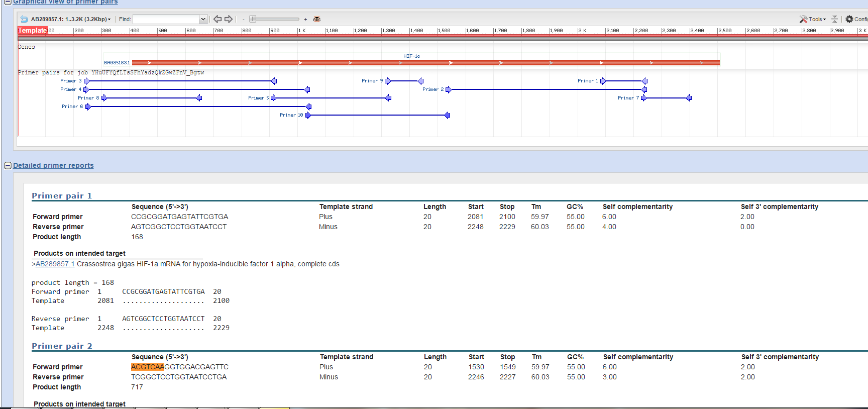The width and height of the screenshot is (868, 409).
Task: Click highlighted ACGTCAA in pair 2 forward primer
Action: 148,367
